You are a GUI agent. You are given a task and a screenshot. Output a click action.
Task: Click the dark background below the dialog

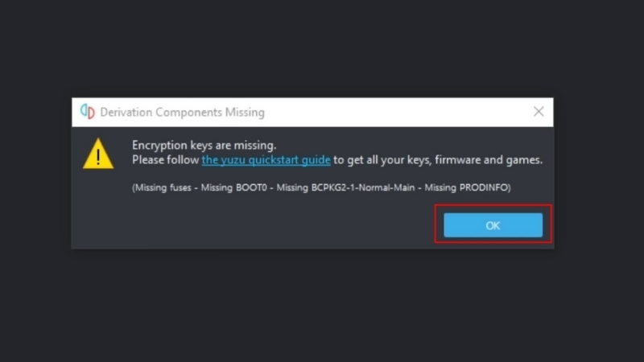click(322, 306)
